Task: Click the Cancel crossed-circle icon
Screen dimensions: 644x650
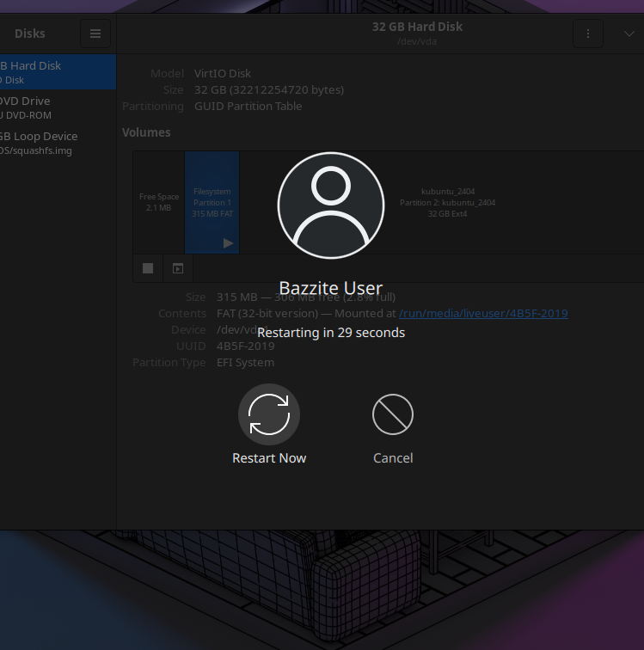Action: point(393,414)
